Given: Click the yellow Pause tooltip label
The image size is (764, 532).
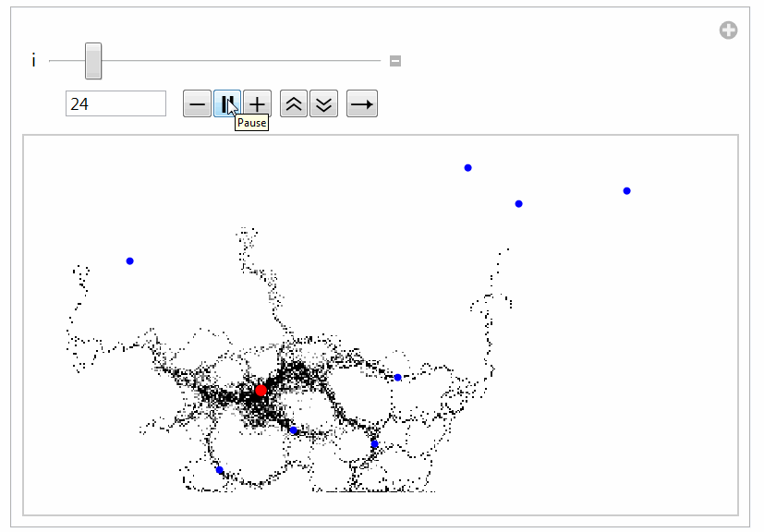Looking at the screenshot, I should [251, 123].
